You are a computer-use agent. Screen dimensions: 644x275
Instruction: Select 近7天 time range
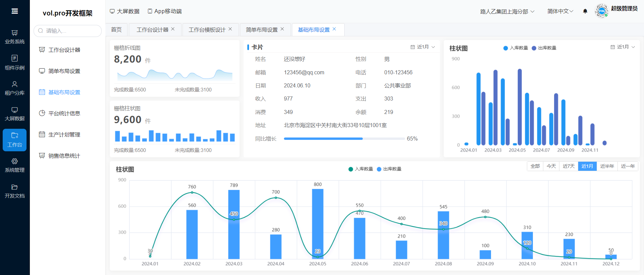(x=569, y=166)
